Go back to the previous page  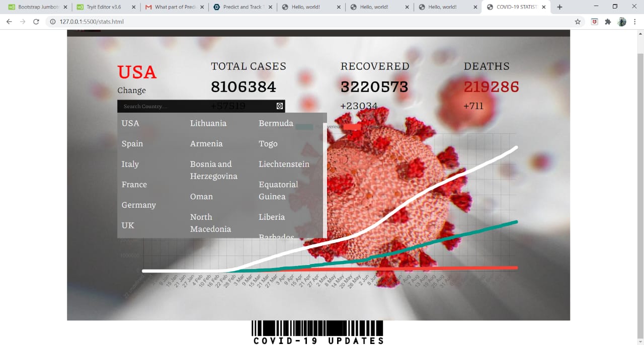9,22
